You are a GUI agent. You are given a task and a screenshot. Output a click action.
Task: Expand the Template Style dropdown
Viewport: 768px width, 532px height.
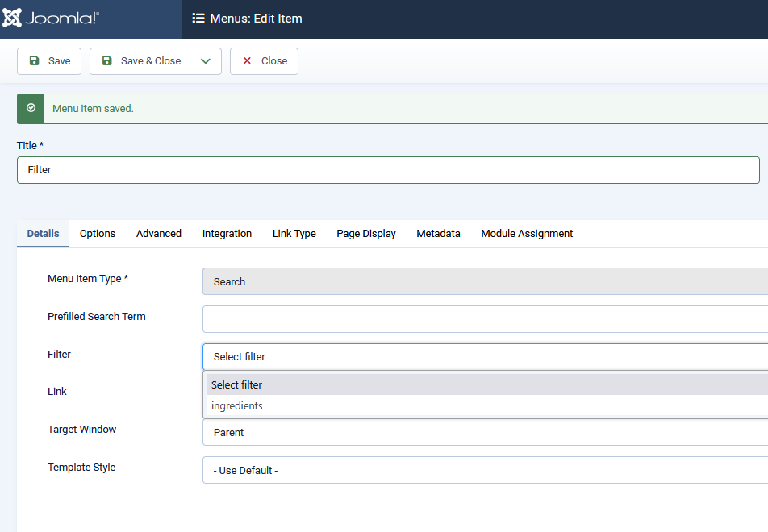coord(484,470)
